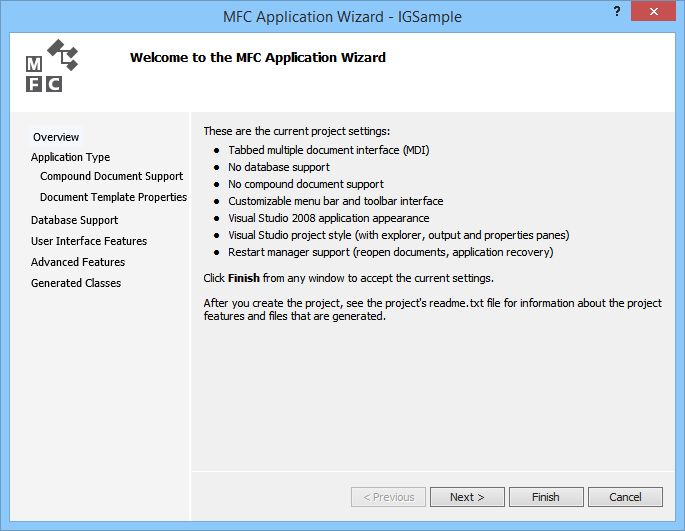Open the Compound Document Support page
The image size is (685, 531).
111,176
